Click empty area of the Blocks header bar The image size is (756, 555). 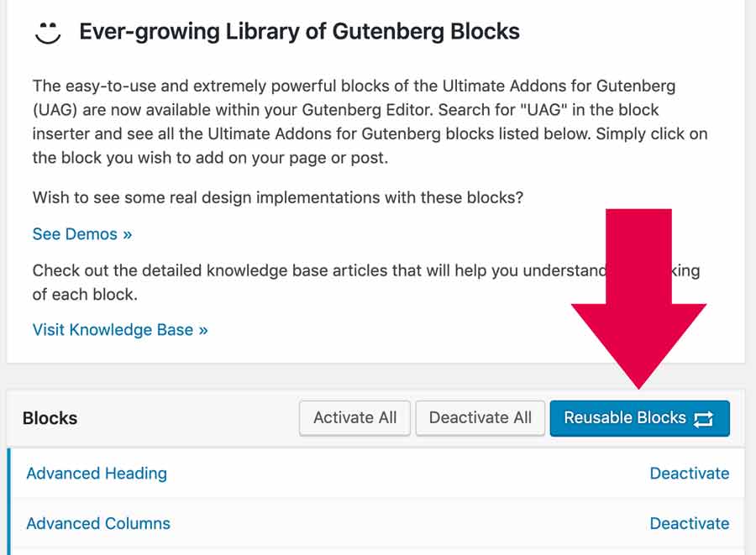click(x=188, y=418)
